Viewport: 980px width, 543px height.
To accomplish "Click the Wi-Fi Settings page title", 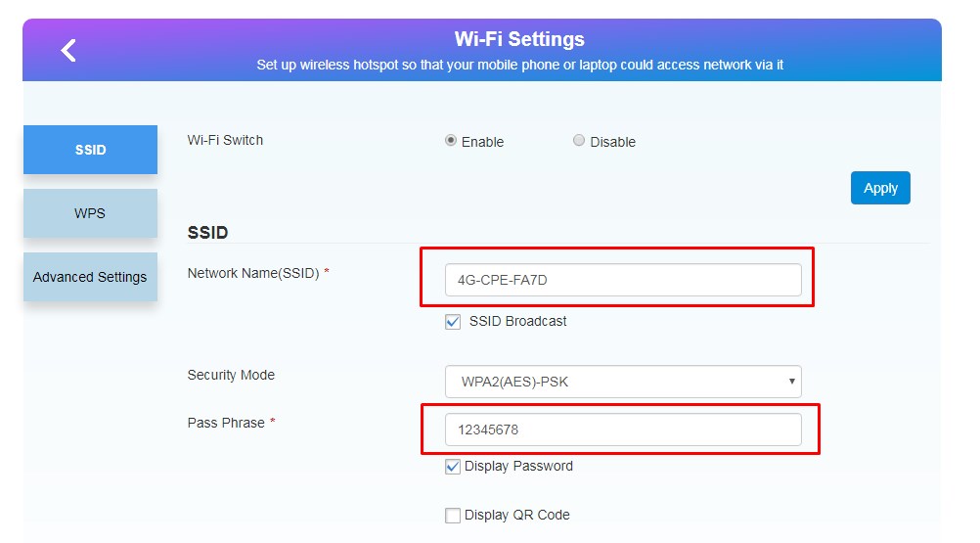I will pyautogui.click(x=519, y=39).
